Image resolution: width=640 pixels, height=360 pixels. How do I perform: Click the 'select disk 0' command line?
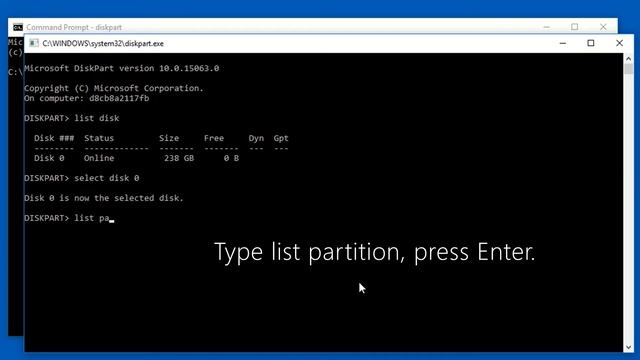point(82,178)
